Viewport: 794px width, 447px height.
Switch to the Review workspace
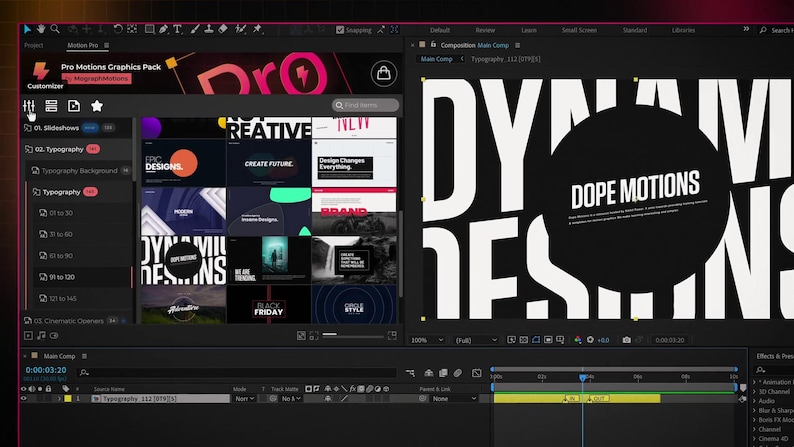pos(485,30)
